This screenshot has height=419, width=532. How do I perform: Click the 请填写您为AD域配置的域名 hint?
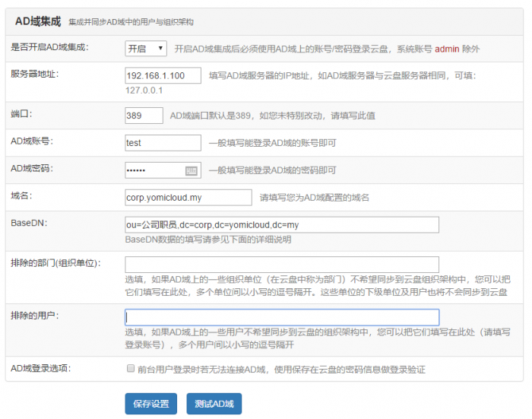(315, 198)
